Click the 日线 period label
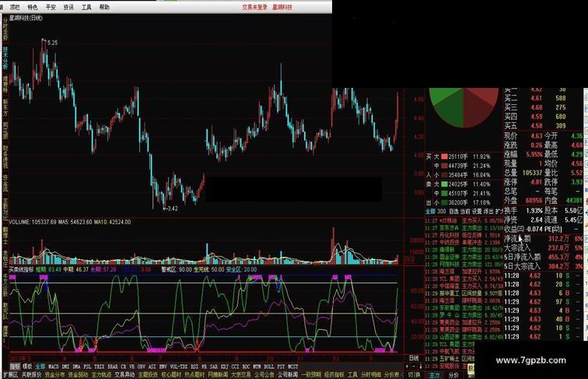The width and height of the screenshot is (588, 379). point(414,358)
